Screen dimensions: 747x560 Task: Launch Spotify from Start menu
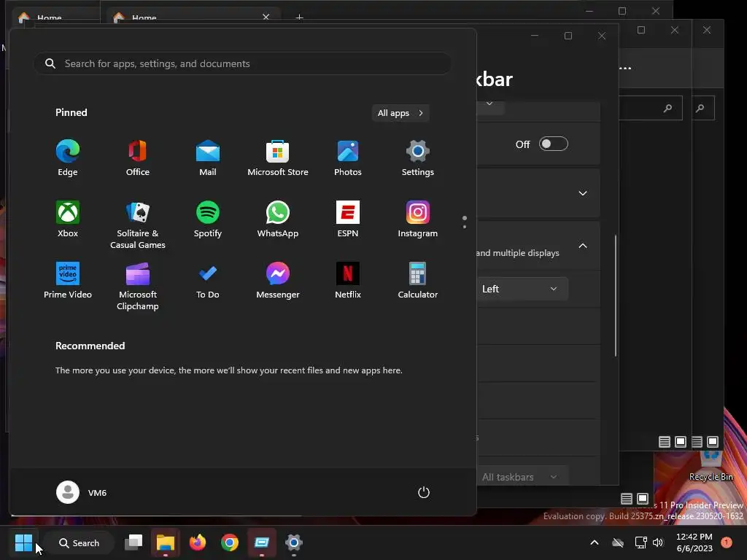tap(208, 219)
